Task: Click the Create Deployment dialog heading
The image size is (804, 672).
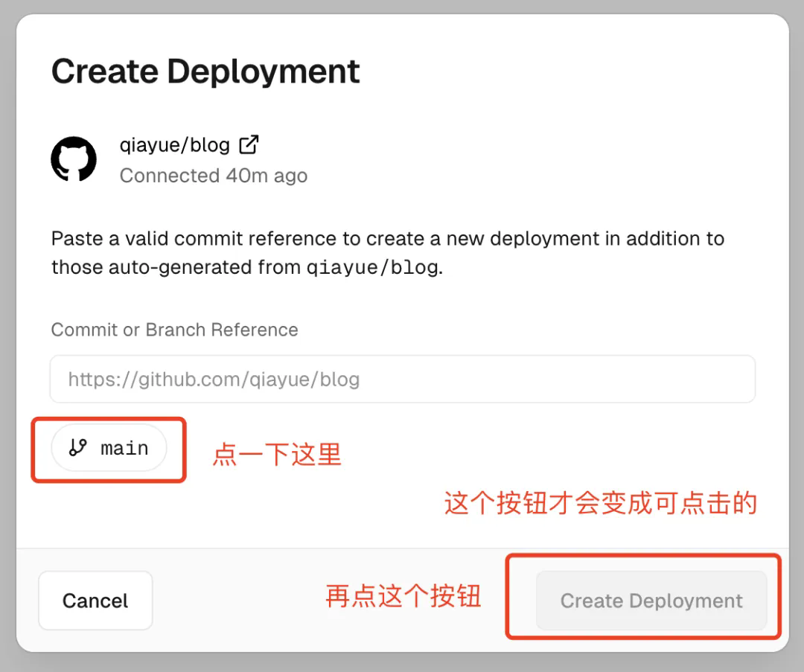Action: point(205,71)
